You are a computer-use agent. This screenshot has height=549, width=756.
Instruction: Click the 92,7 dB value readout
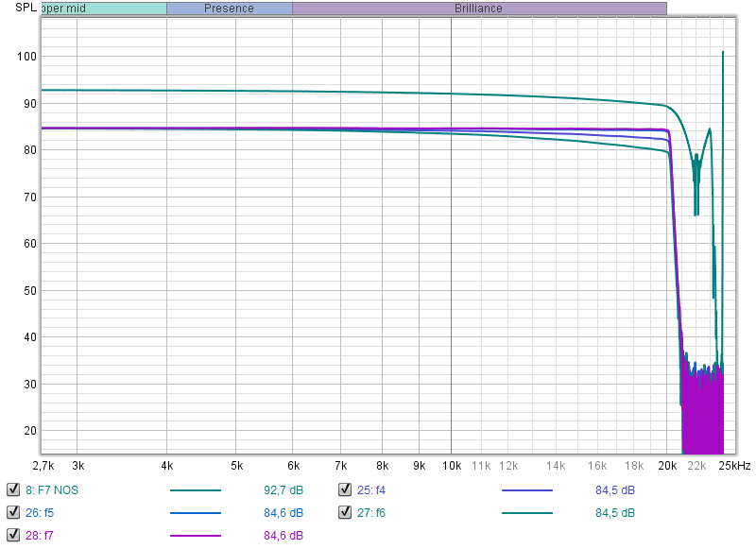pos(283,490)
